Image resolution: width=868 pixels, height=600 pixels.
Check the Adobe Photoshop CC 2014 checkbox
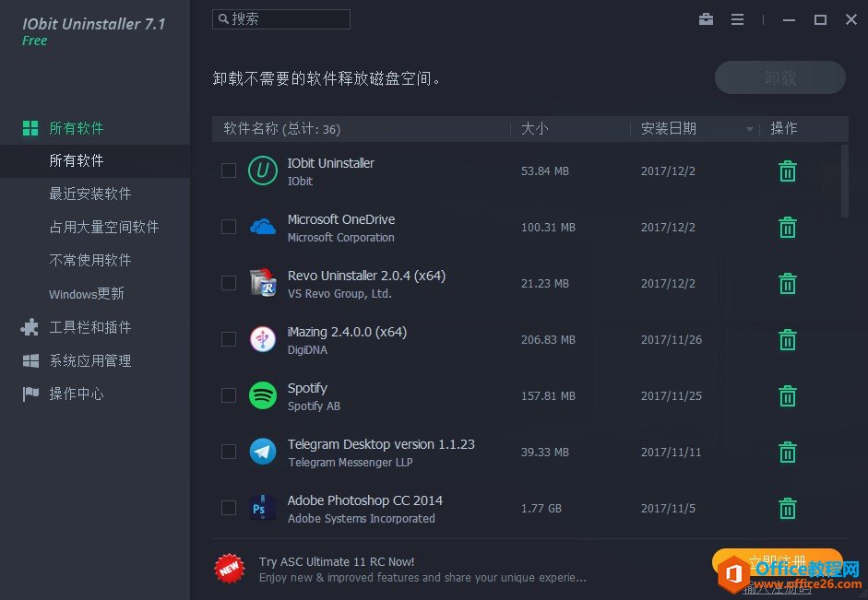coord(229,508)
